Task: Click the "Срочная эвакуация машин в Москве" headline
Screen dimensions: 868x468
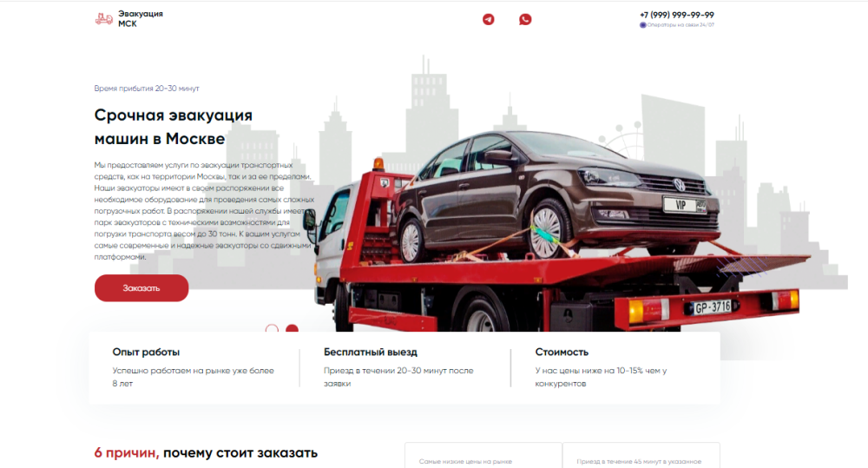Action: coord(173,127)
